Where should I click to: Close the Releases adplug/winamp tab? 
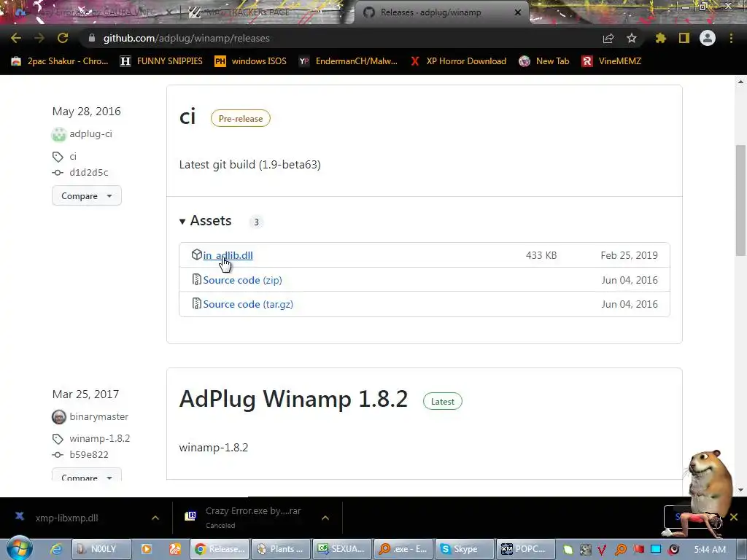(518, 12)
